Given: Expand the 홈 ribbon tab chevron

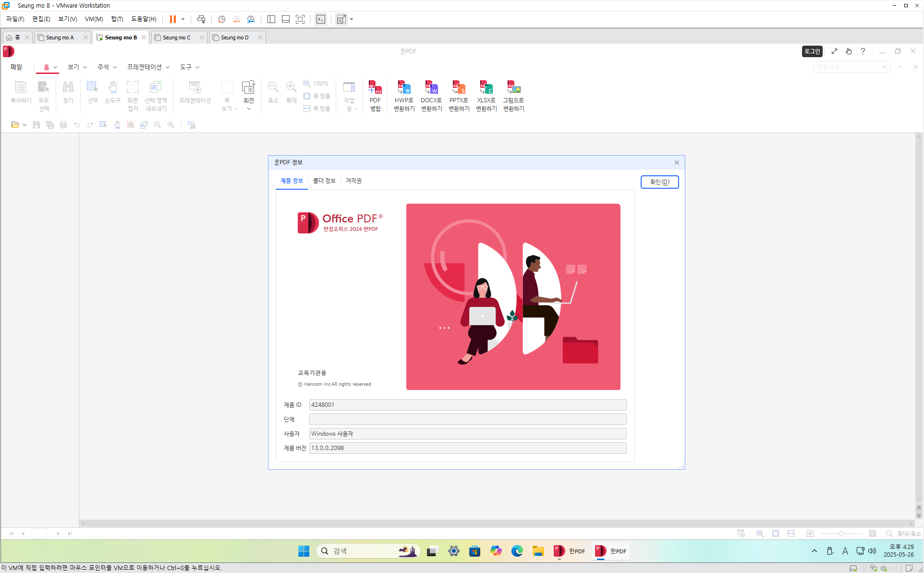Looking at the screenshot, I should [x=55, y=67].
